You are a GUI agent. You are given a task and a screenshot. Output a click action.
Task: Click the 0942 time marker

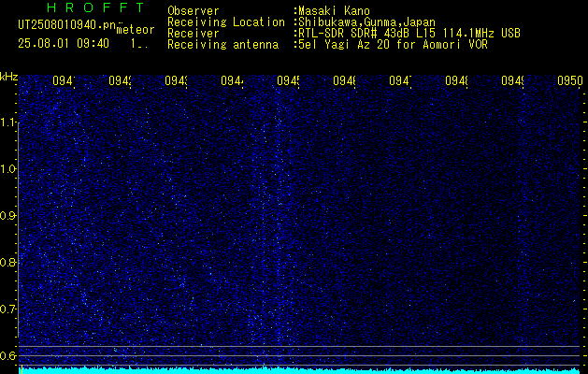(x=120, y=80)
